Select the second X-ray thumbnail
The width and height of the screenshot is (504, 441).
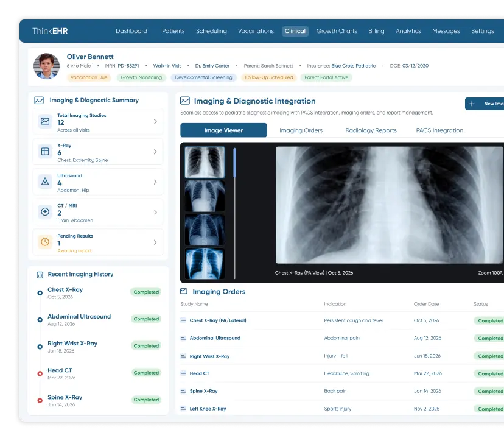pos(205,196)
